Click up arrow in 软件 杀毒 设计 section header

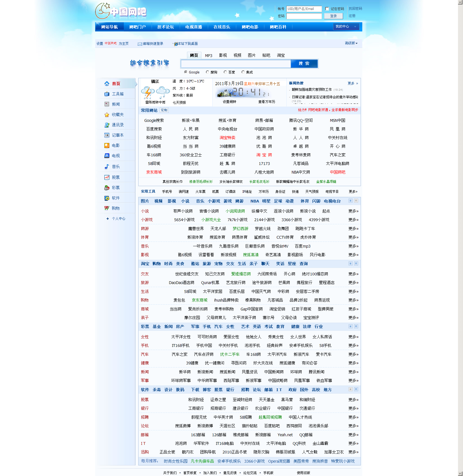coord(356,389)
